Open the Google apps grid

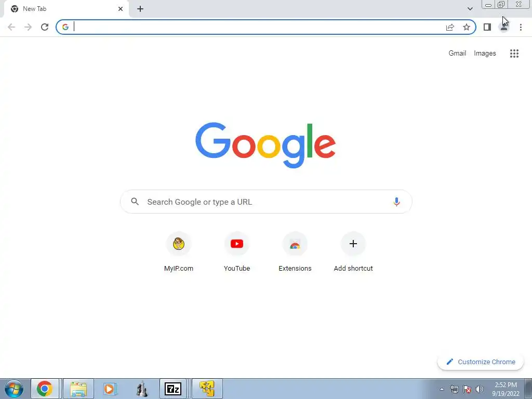[x=514, y=54]
